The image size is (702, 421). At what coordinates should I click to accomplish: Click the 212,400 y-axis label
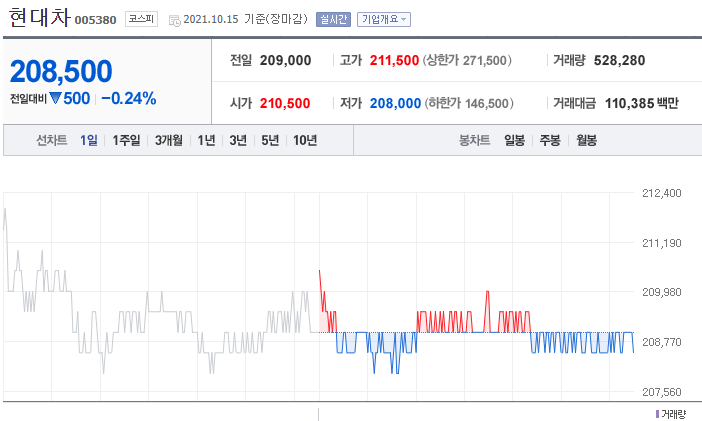coord(662,193)
